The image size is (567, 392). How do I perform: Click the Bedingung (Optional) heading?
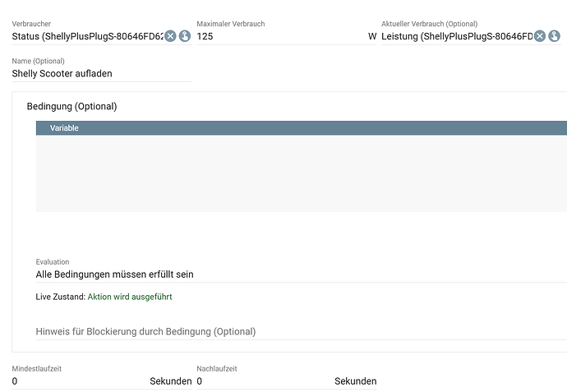pyautogui.click(x=71, y=106)
